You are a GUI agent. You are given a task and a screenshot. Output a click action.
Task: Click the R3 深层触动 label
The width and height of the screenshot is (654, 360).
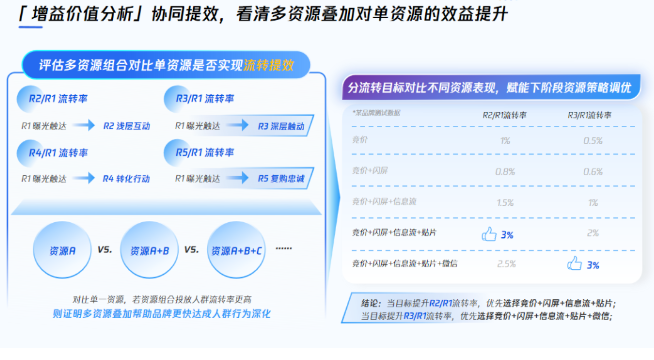[x=281, y=126]
